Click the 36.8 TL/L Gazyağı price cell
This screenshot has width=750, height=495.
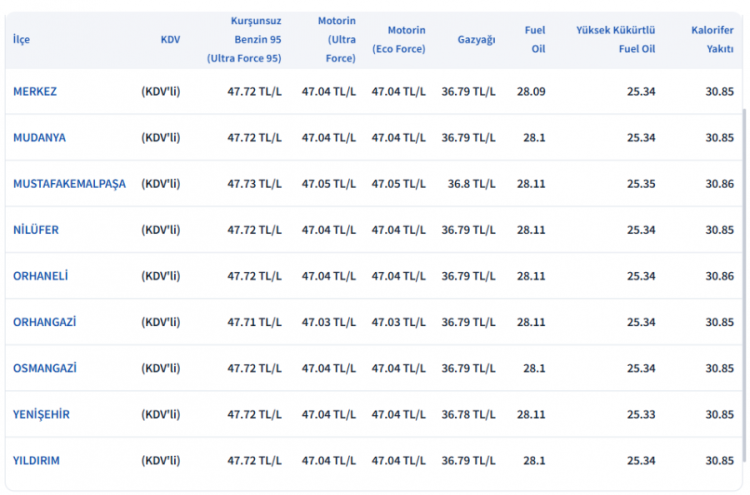[x=471, y=184]
